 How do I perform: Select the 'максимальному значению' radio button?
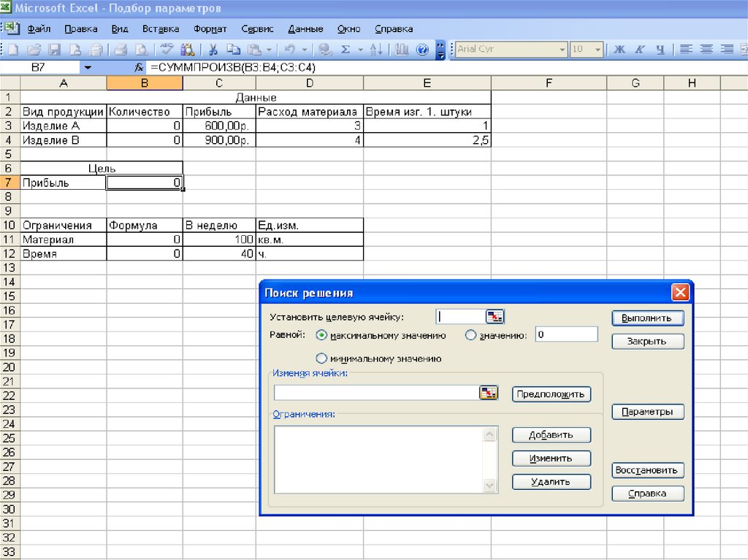[322, 336]
